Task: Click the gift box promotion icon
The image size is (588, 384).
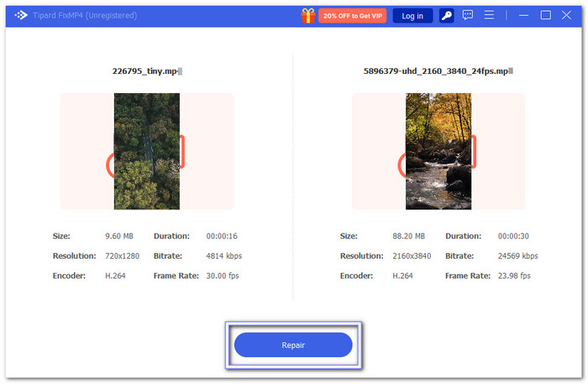Action: click(309, 15)
